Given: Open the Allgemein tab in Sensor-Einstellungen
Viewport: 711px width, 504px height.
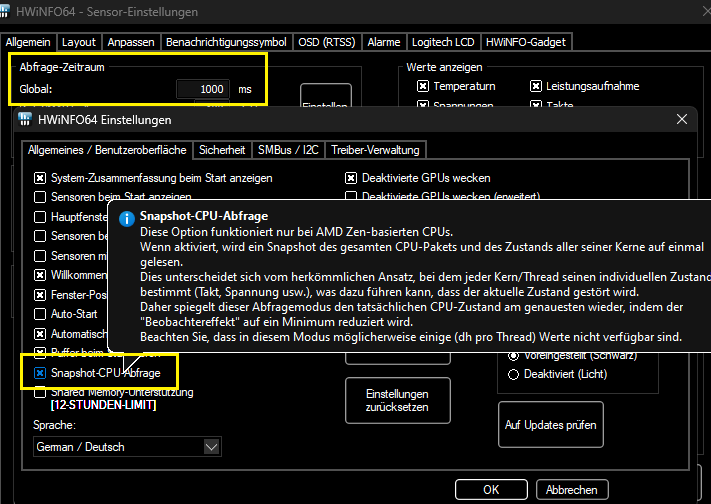Looking at the screenshot, I should [x=28, y=42].
